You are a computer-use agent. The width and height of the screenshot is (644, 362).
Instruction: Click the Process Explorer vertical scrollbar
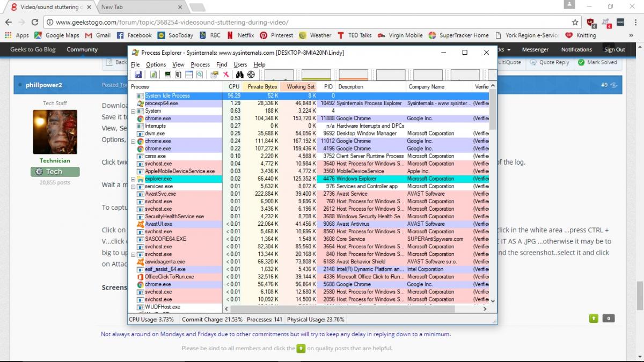[x=493, y=193]
